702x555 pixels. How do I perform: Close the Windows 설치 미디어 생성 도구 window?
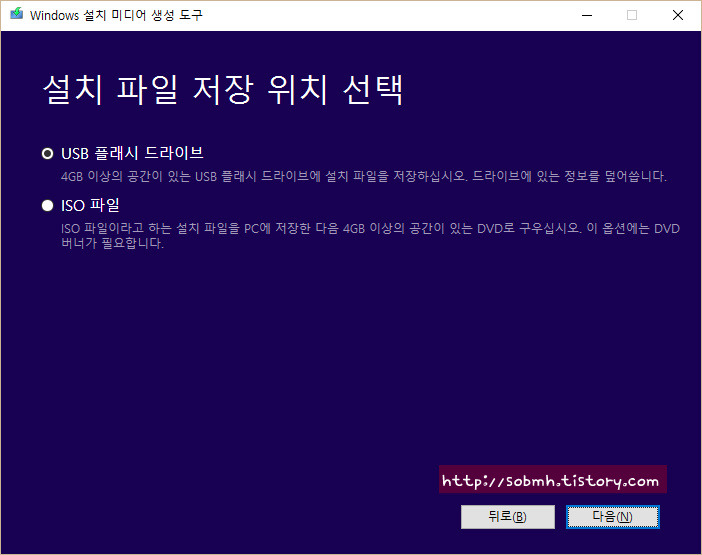(678, 15)
